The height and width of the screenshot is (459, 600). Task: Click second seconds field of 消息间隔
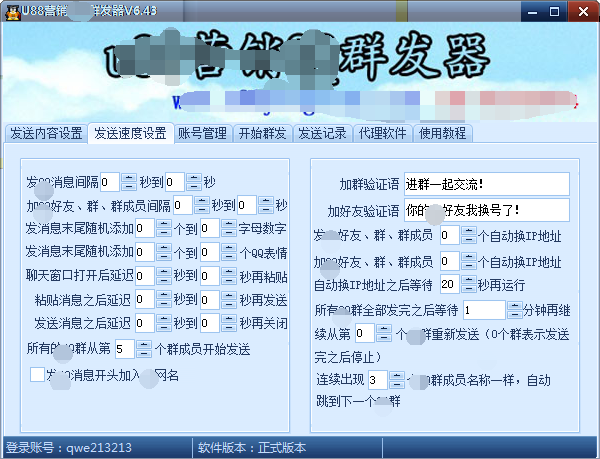pyautogui.click(x=175, y=182)
